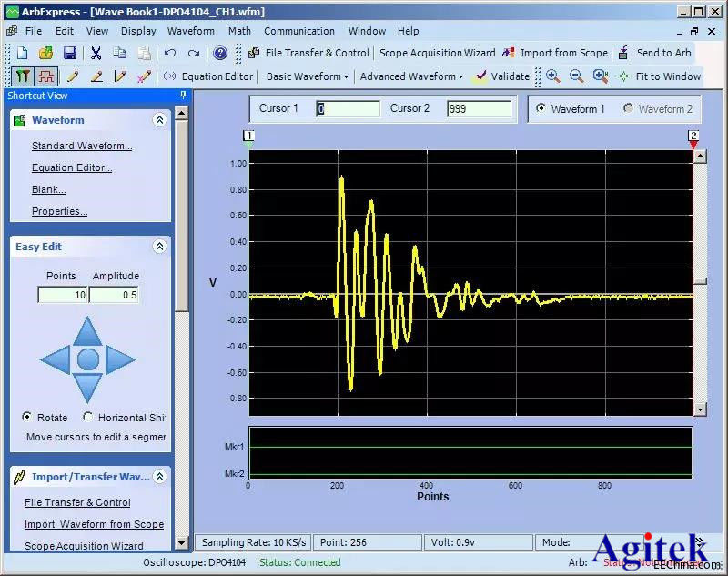Fit waveform to window
The width and height of the screenshot is (728, 576).
[658, 76]
